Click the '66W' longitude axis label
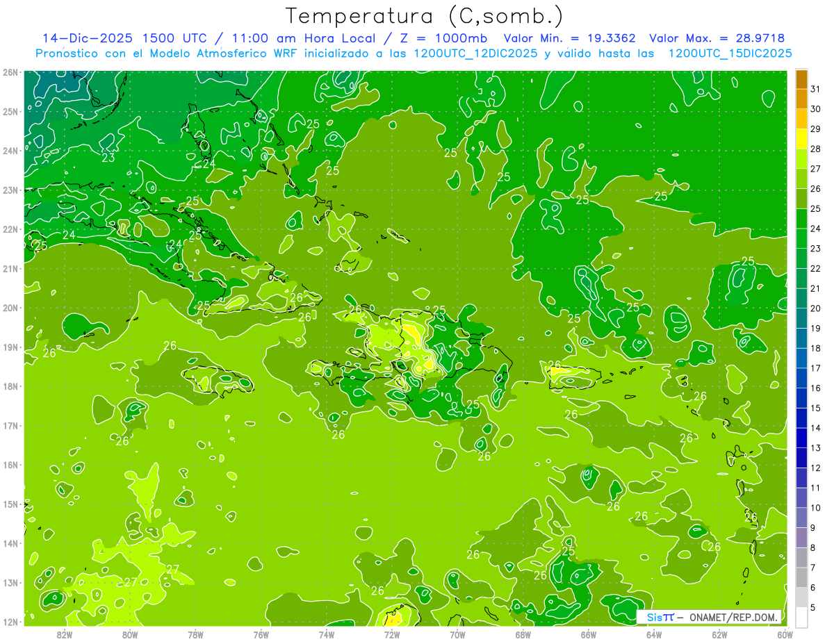This screenshot has height=644, width=834. 589,635
